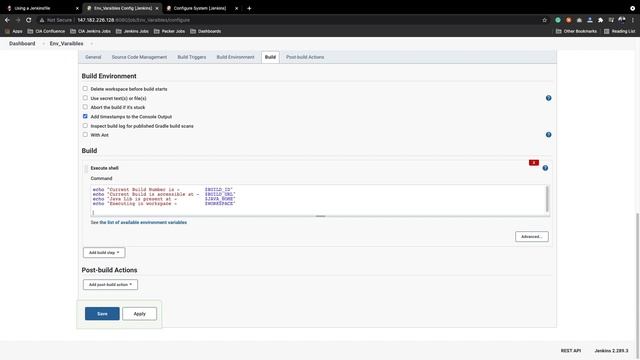This screenshot has width=640, height=360.
Task: Open the Add post-build action dropdown
Action: (x=110, y=284)
